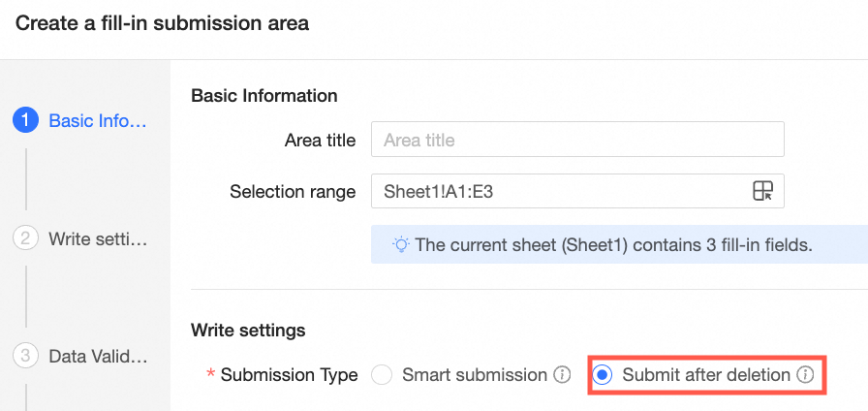Click the Basic Information section heading
Screen dimensions: 868x411
(x=264, y=95)
